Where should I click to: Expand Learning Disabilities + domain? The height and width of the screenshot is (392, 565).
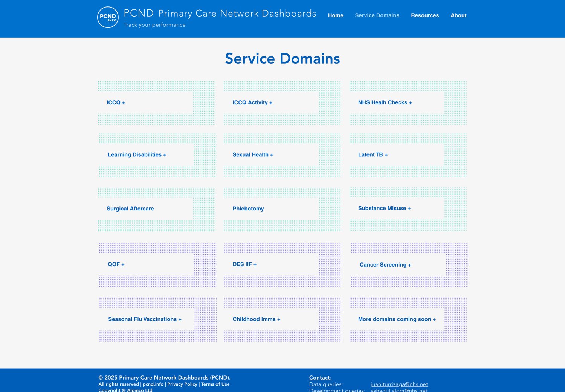(137, 155)
